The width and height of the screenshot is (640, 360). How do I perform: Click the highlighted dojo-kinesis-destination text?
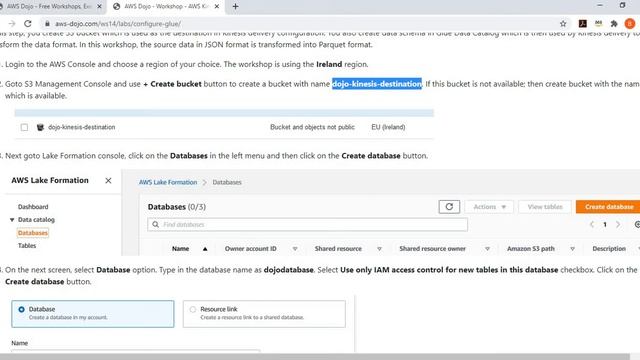377,84
